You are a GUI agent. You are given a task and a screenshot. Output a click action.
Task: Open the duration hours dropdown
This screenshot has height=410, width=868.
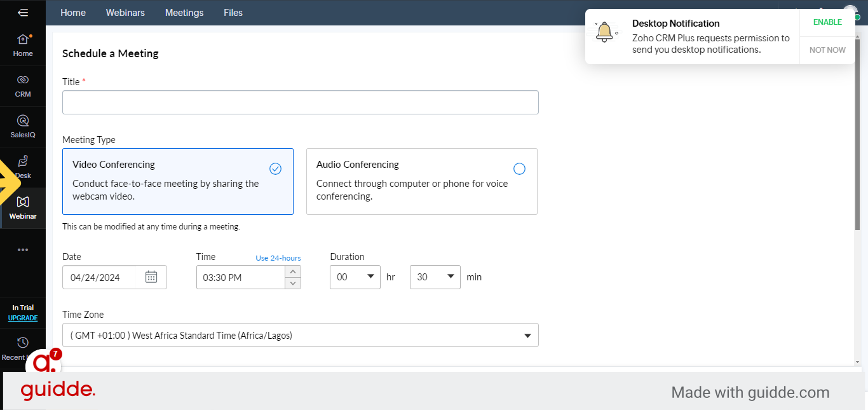pyautogui.click(x=355, y=277)
